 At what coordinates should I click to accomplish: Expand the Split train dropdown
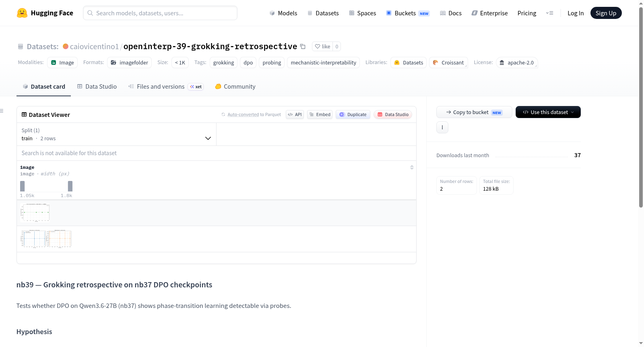(117, 134)
